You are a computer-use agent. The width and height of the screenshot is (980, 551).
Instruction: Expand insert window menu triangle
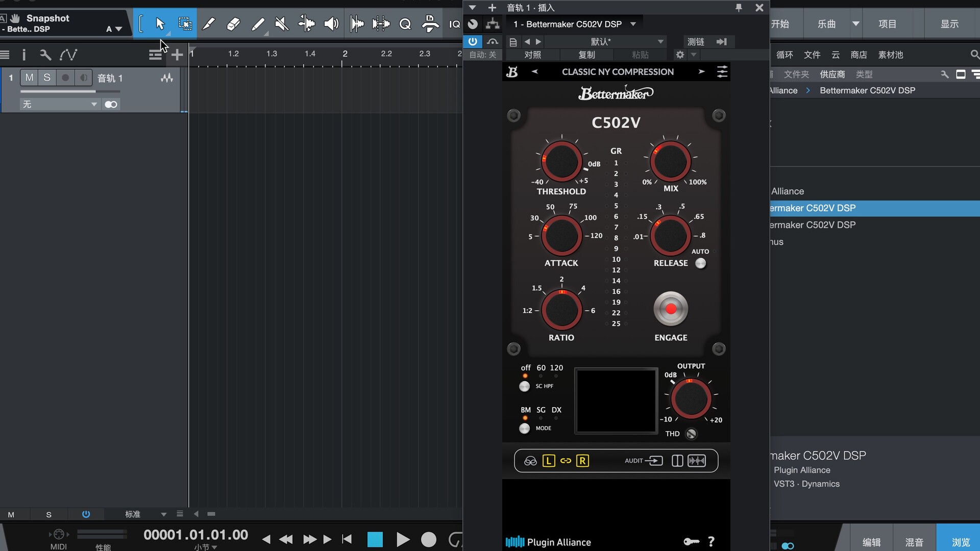[x=472, y=8]
